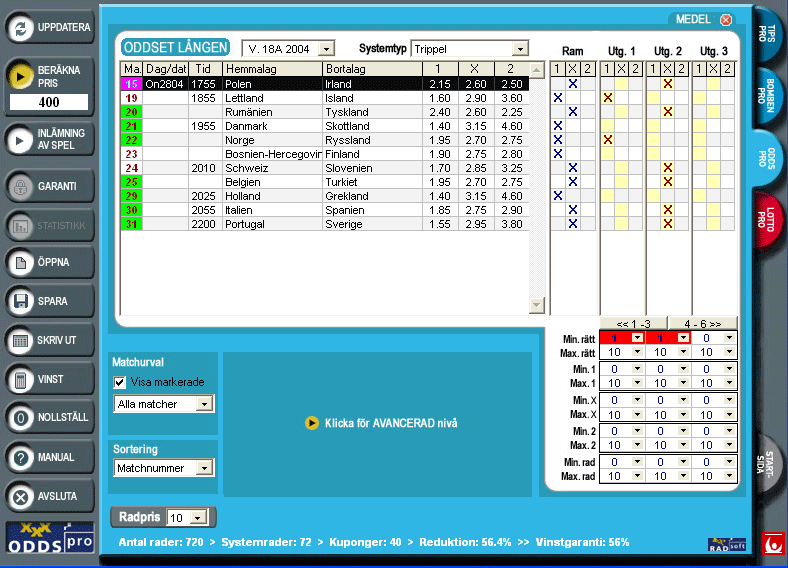This screenshot has width=788, height=568.
Task: Expand the Radpris dropdown
Action: (x=198, y=517)
